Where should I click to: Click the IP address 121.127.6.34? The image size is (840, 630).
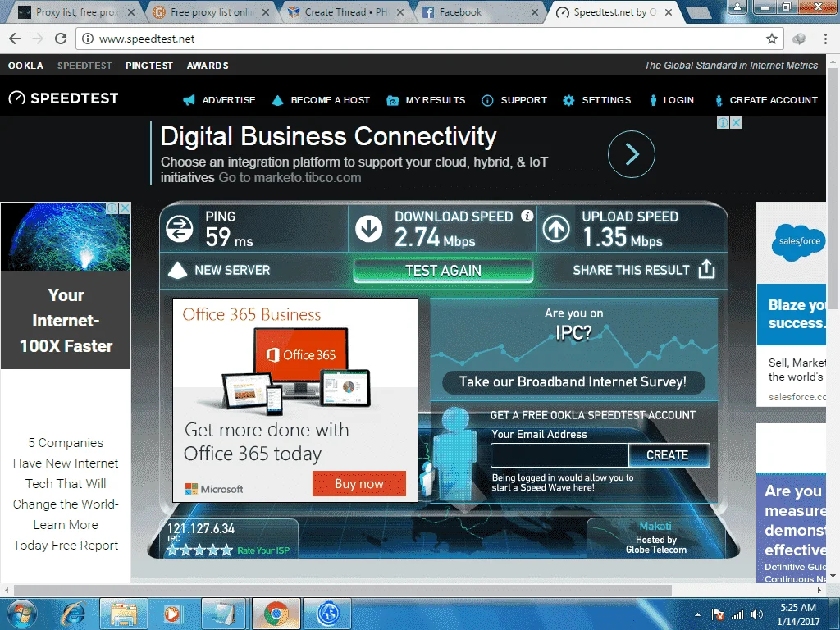[201, 529]
